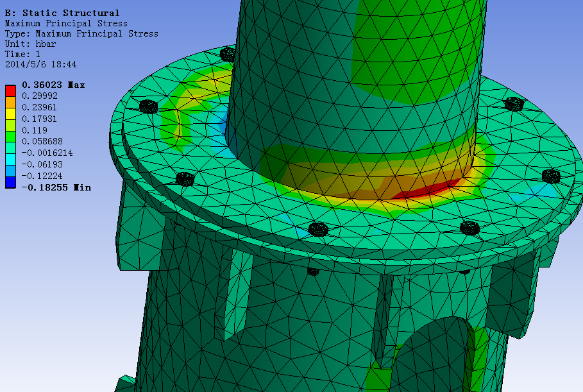Select the '0.36023 Max' legend value
This screenshot has height=392, width=583.
tap(53, 85)
